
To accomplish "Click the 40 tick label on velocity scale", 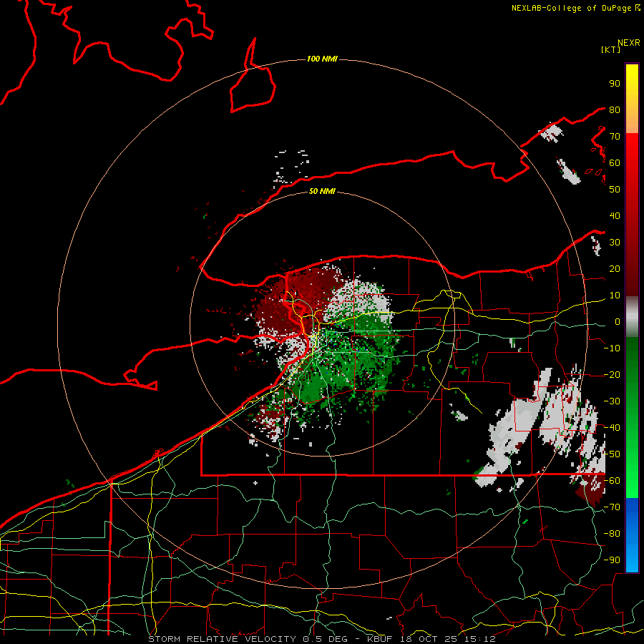I will [615, 215].
